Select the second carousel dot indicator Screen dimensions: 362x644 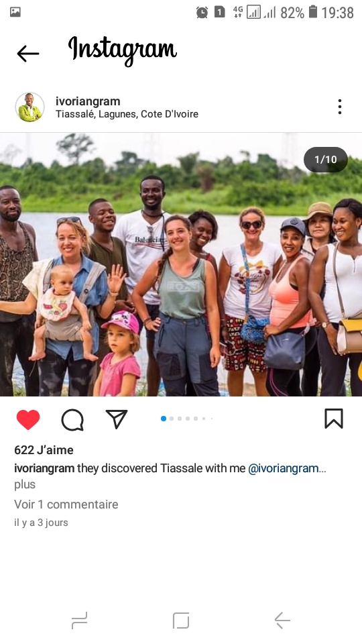click(x=172, y=419)
